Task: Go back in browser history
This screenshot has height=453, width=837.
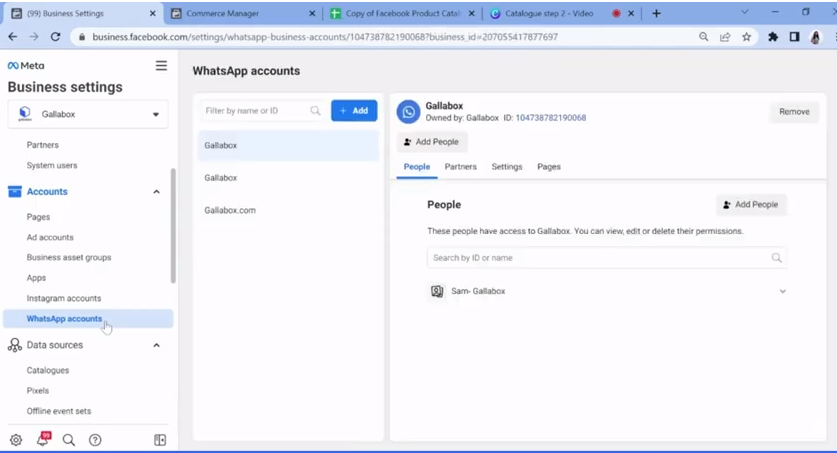Action: point(13,37)
